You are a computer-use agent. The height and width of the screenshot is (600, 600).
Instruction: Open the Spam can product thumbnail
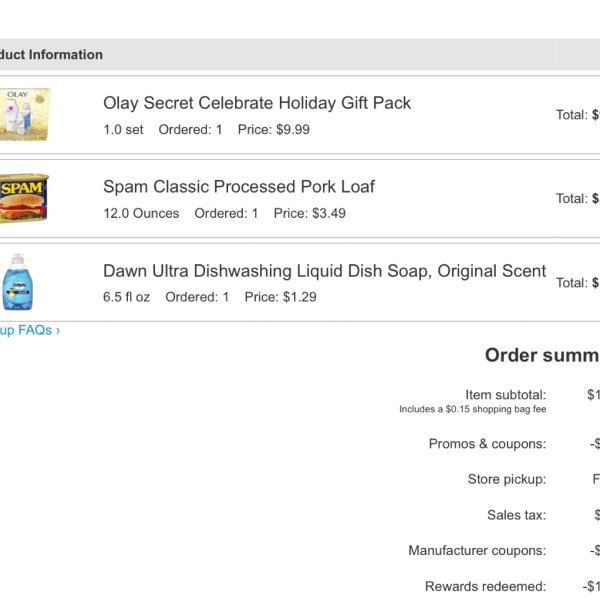[24, 198]
